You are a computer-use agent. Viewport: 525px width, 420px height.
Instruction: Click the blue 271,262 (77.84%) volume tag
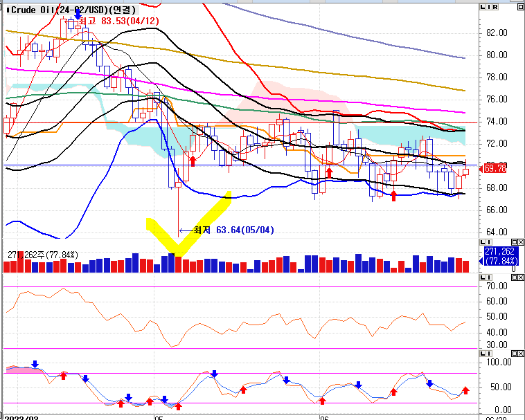(501, 256)
